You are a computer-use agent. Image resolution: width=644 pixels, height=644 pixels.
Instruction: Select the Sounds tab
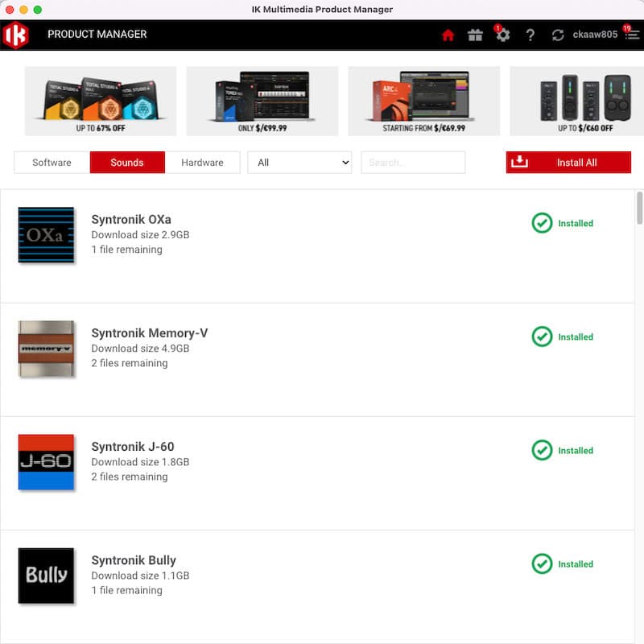[127, 163]
